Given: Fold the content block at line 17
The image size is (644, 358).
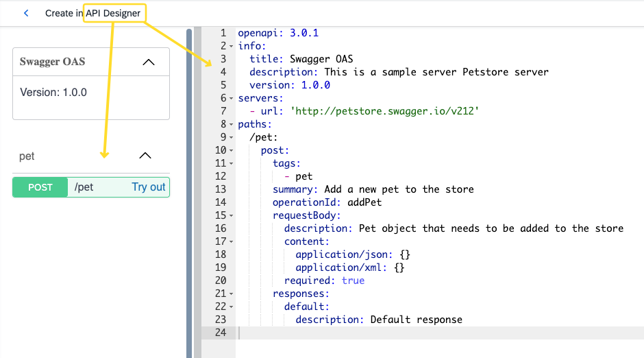Looking at the screenshot, I should tap(232, 241).
